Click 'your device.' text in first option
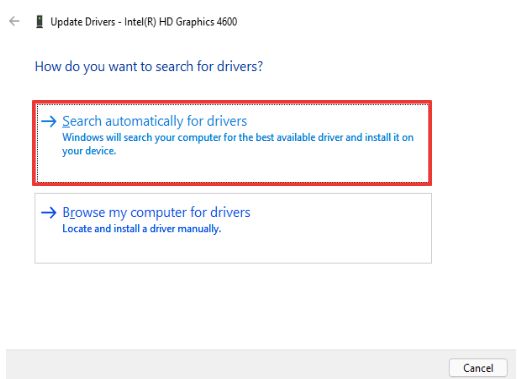 (x=89, y=151)
